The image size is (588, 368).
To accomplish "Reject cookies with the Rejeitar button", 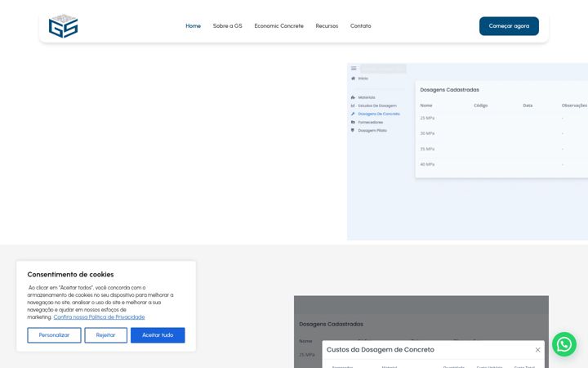I will coord(105,335).
